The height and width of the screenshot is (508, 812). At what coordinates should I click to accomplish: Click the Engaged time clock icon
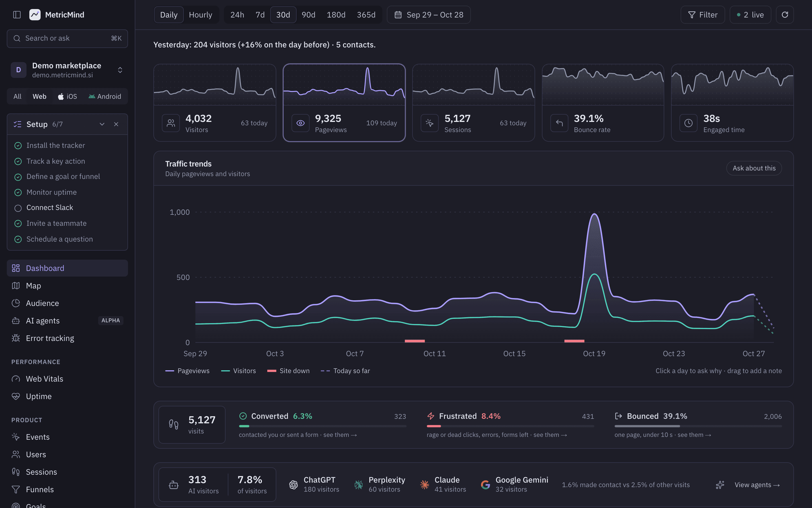[688, 123]
